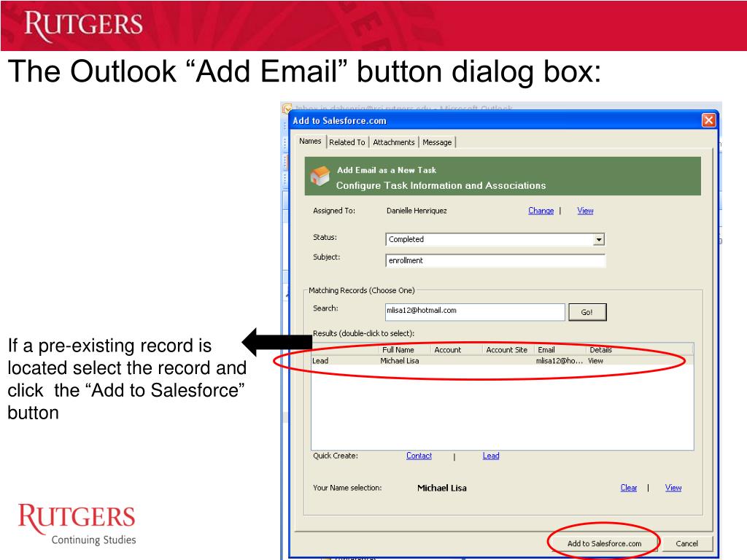Open the Message tab

[437, 142]
